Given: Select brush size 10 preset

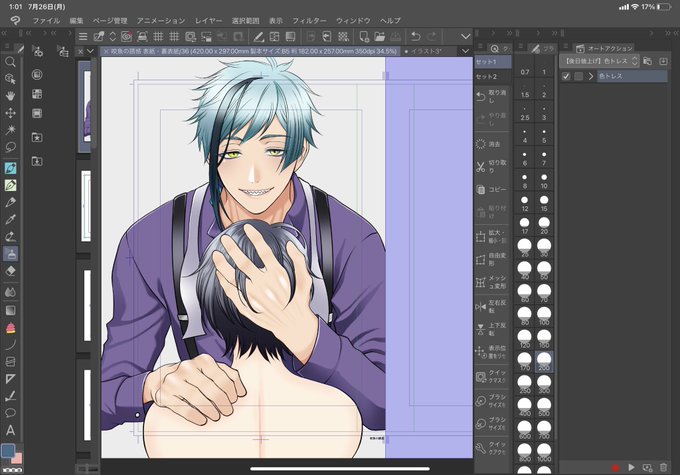Looking at the screenshot, I should (x=544, y=180).
